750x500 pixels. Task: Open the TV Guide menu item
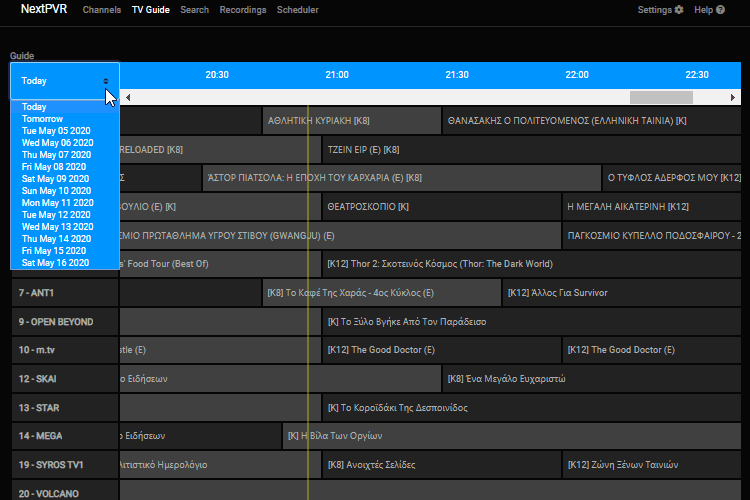pyautogui.click(x=151, y=10)
